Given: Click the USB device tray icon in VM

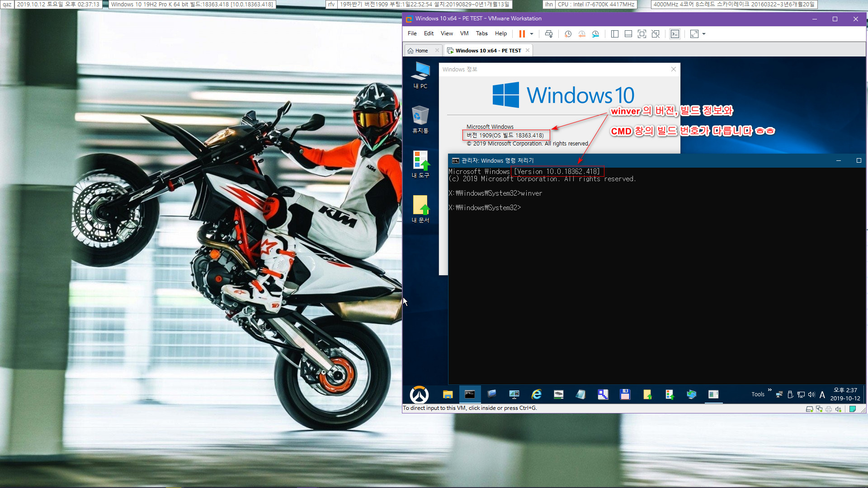Looking at the screenshot, I should click(x=790, y=394).
